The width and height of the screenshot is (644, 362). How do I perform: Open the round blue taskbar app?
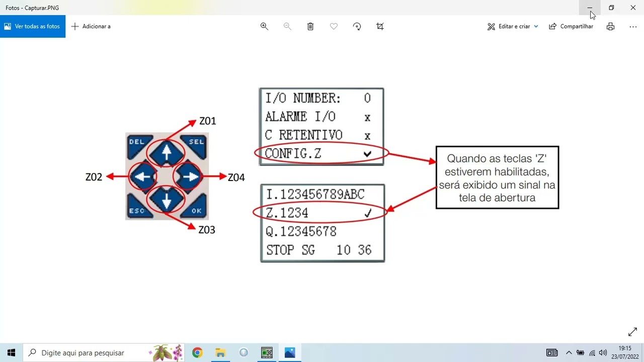[244, 352]
